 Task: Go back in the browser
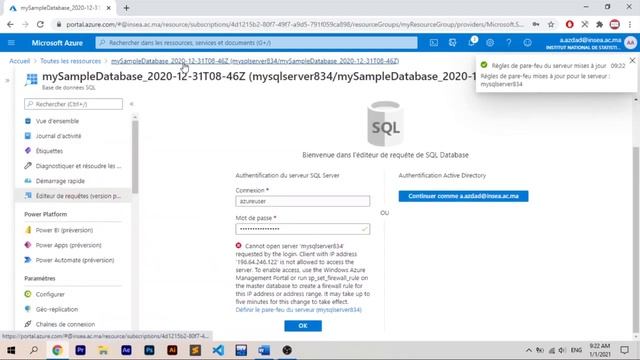(x=10, y=24)
